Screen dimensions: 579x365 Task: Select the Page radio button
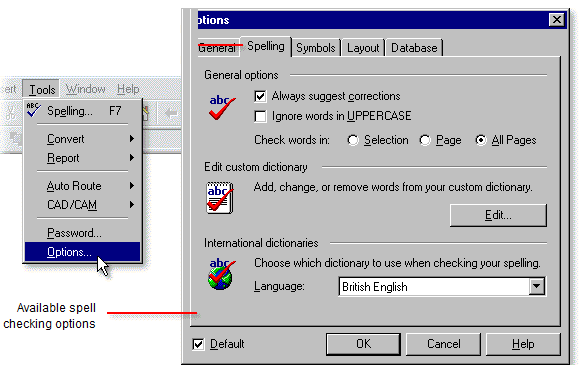(425, 140)
